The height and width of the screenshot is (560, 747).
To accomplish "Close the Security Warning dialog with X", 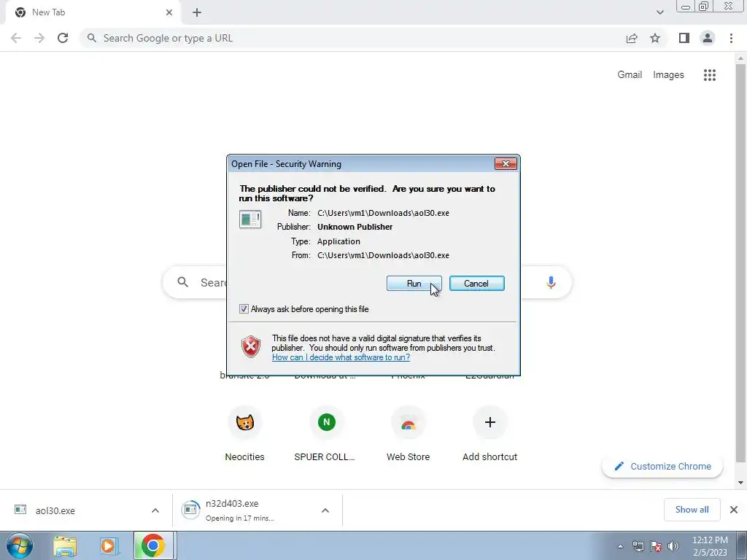I will coord(506,164).
